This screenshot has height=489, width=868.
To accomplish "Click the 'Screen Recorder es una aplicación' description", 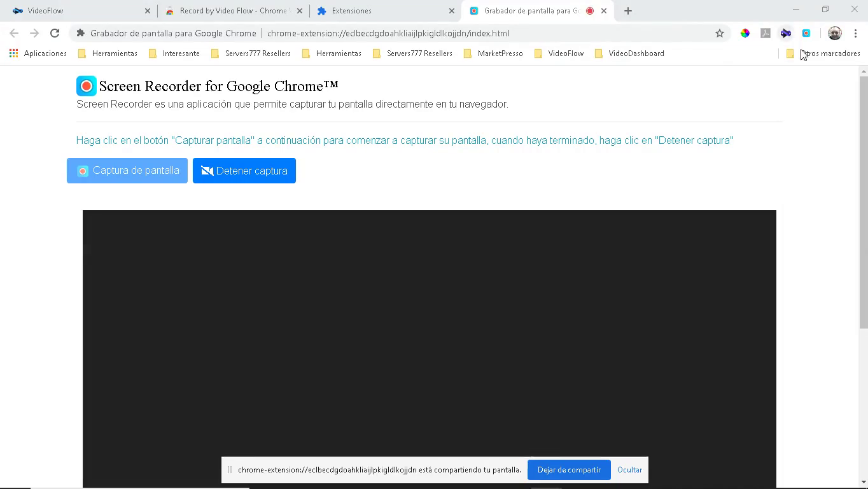I will pos(292,104).
